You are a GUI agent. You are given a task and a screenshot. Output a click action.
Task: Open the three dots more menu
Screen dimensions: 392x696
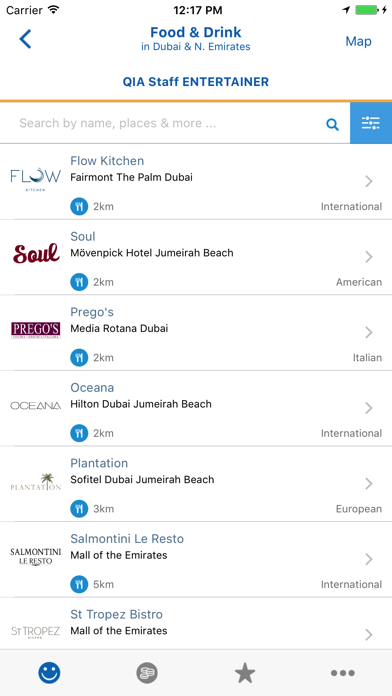pyautogui.click(x=343, y=673)
